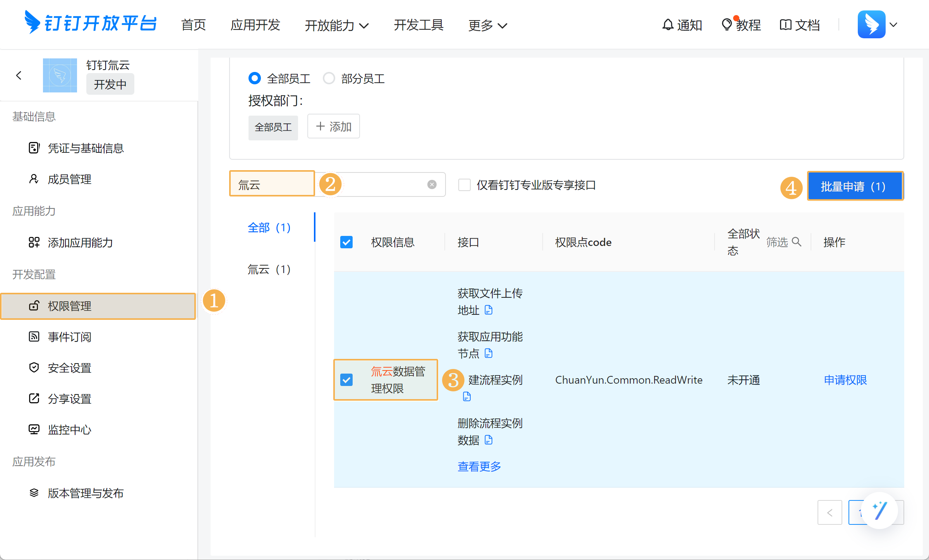Open the tutorials lightbulb icon

[727, 24]
